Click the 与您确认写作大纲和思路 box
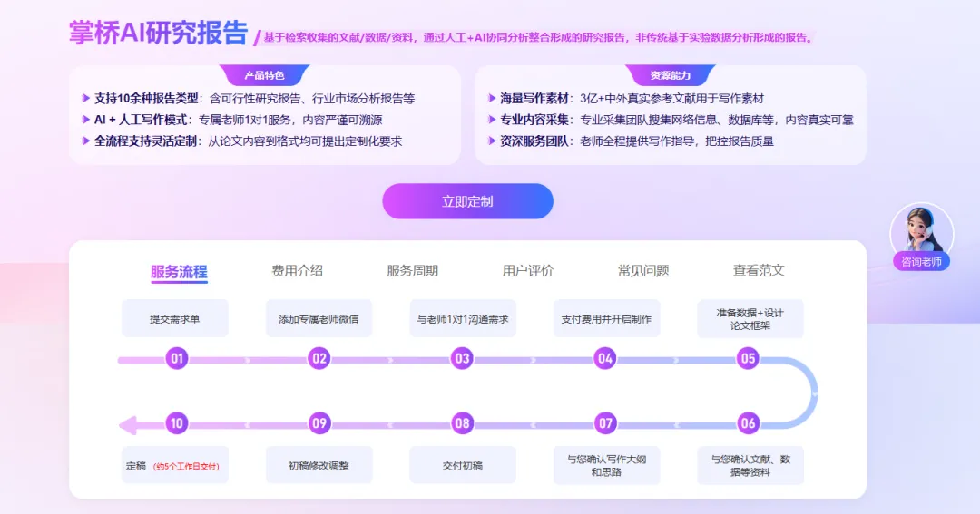The height and width of the screenshot is (514, 980). [x=606, y=465]
